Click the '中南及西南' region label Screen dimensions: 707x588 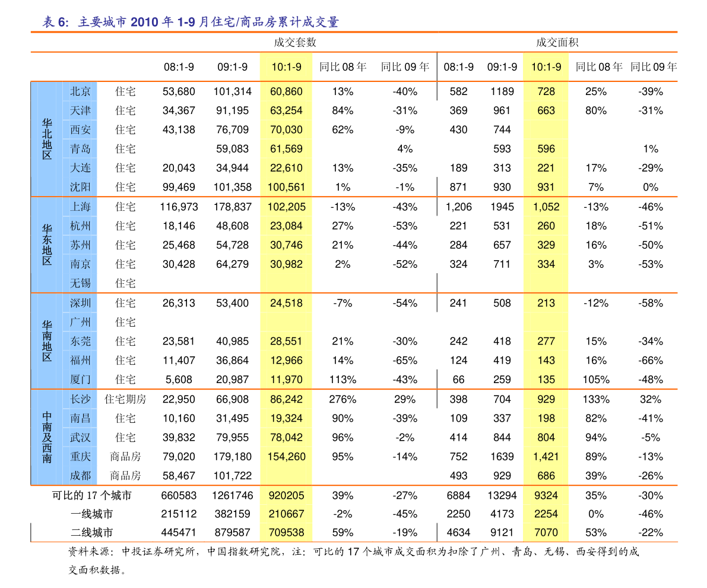[x=47, y=437]
